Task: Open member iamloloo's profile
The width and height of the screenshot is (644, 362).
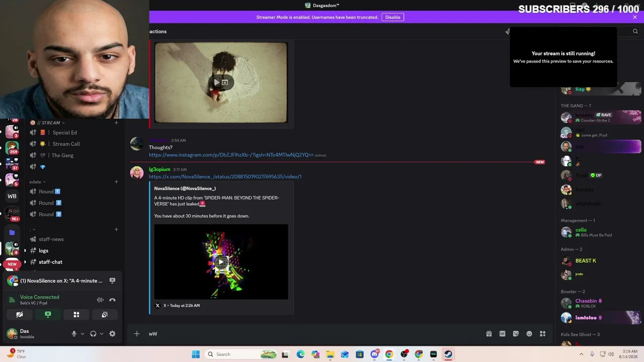Action: 601,318
